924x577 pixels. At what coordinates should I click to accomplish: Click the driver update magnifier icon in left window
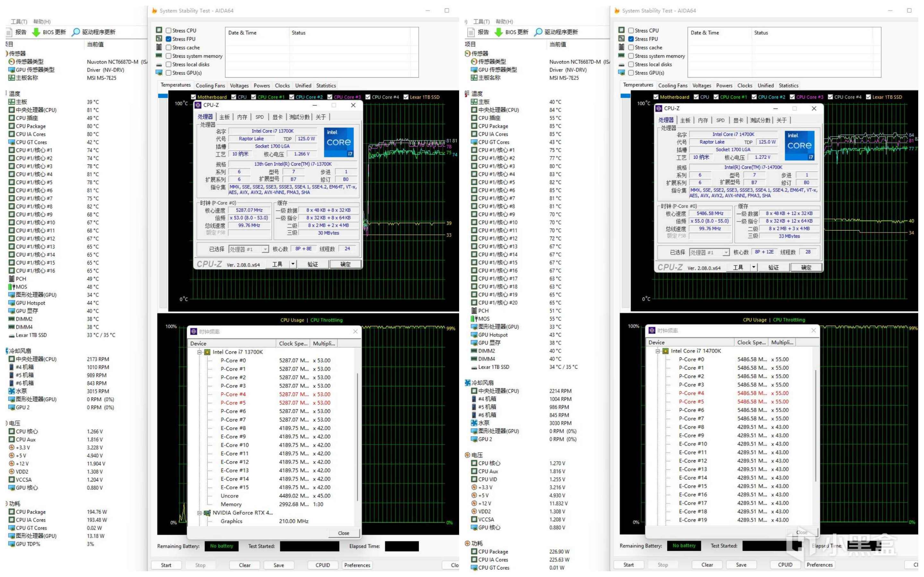(x=76, y=32)
